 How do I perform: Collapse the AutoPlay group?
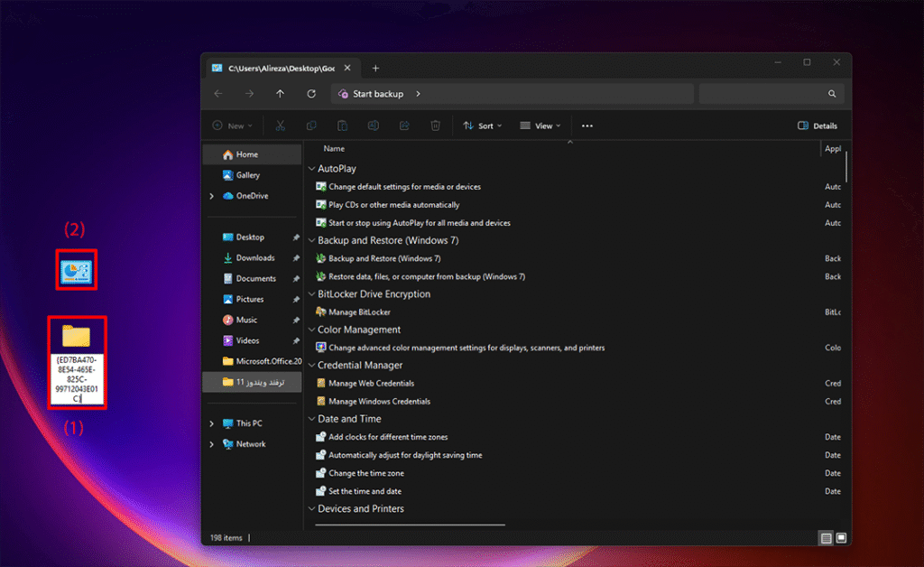[x=311, y=169]
